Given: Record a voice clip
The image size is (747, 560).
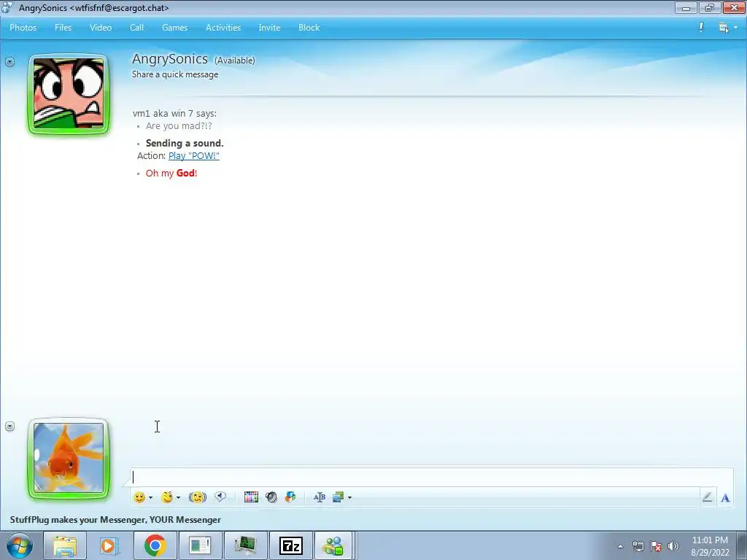Looking at the screenshot, I should tap(220, 497).
